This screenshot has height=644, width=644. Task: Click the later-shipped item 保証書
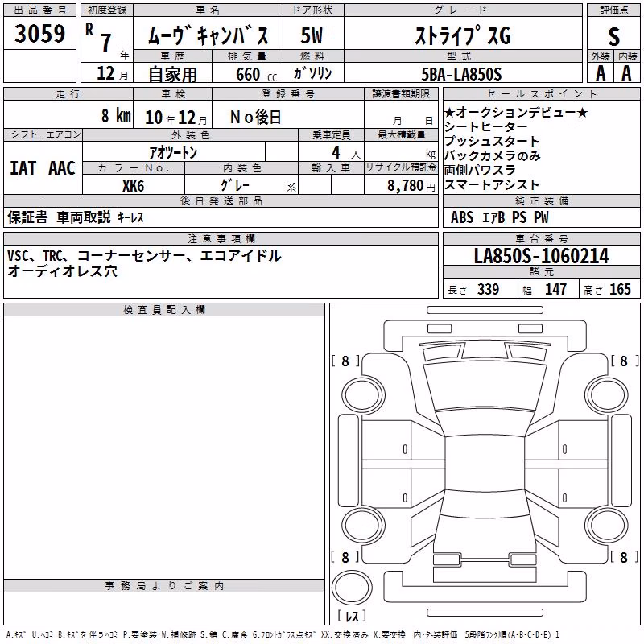point(27,217)
